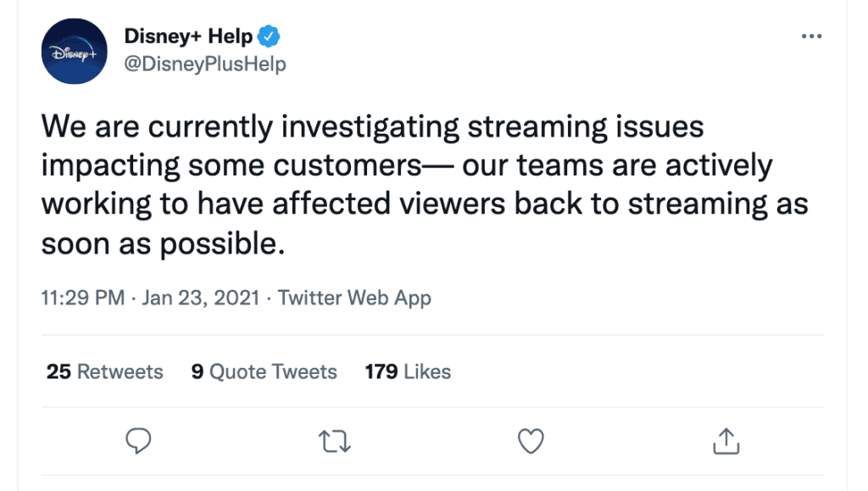Retweet this Disney+ Help tweet
The image size is (868, 491).
[x=334, y=441]
